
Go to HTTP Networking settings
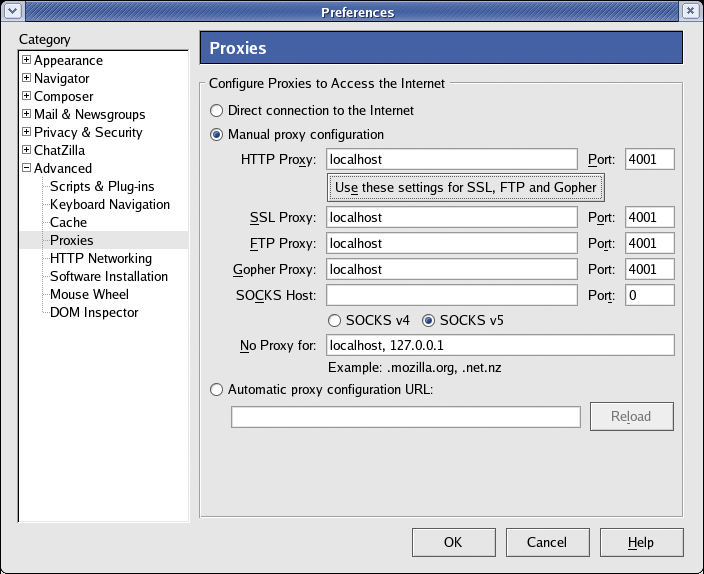pos(101,258)
